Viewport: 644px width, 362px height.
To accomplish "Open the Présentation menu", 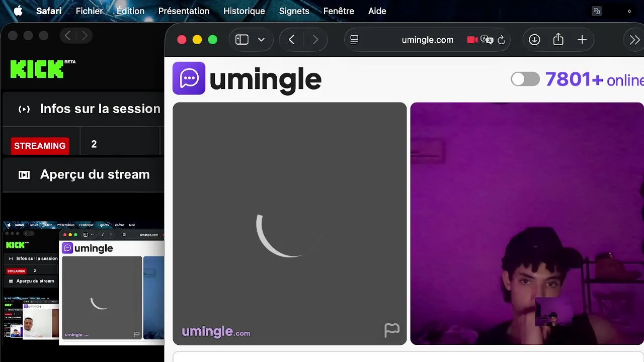I will tap(184, 11).
